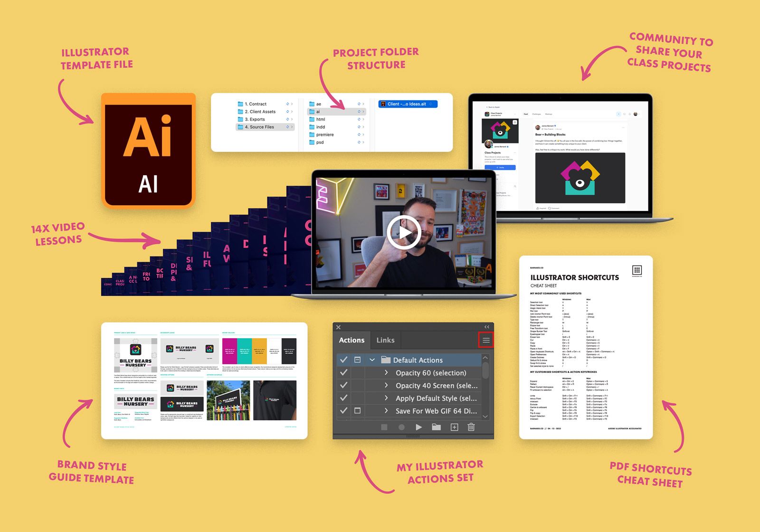Expand chevron beside 2. Client Assets folder

[x=292, y=112]
